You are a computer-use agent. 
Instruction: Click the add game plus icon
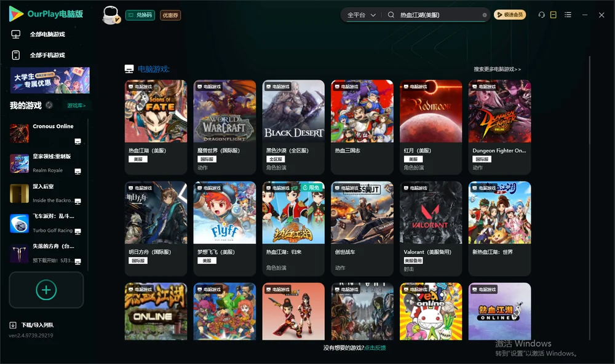coord(46,290)
